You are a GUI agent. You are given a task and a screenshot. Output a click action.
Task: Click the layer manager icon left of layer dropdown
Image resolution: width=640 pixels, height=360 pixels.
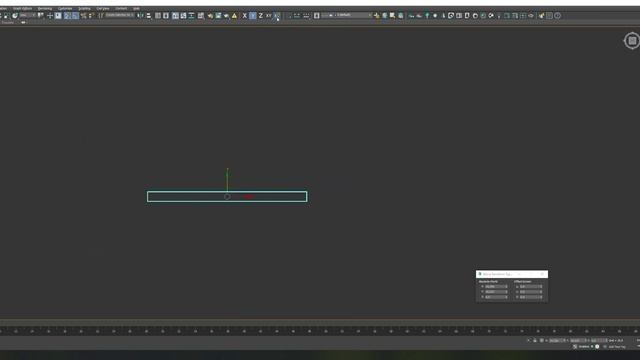[x=317, y=16]
